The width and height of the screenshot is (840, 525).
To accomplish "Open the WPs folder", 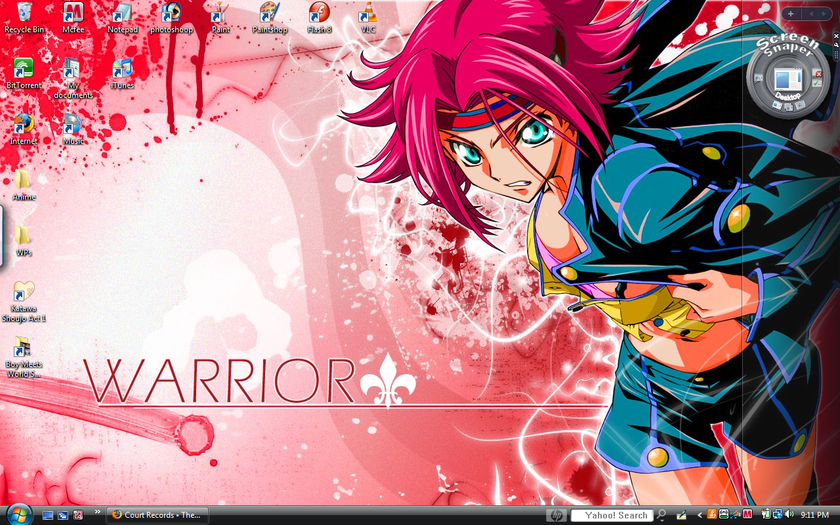I will pos(24,241).
